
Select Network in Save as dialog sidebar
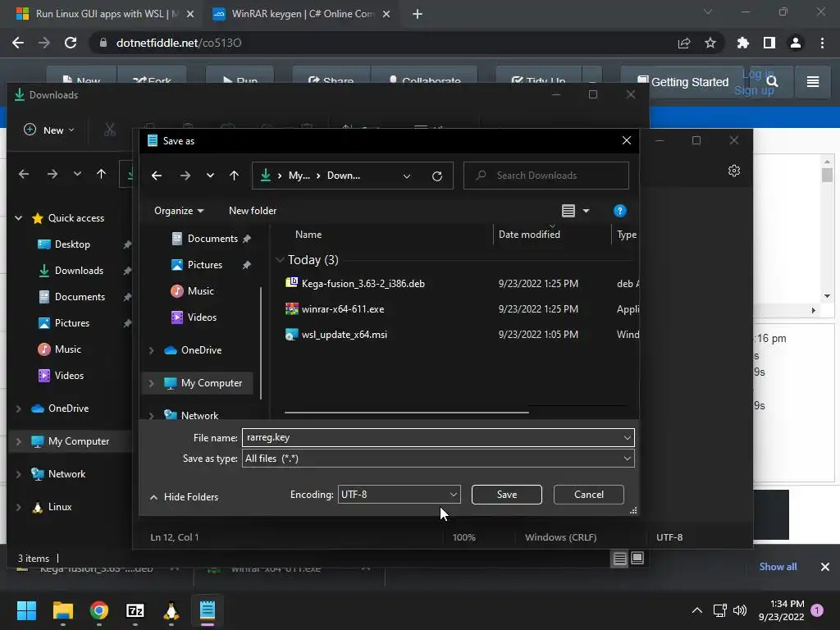click(x=199, y=416)
